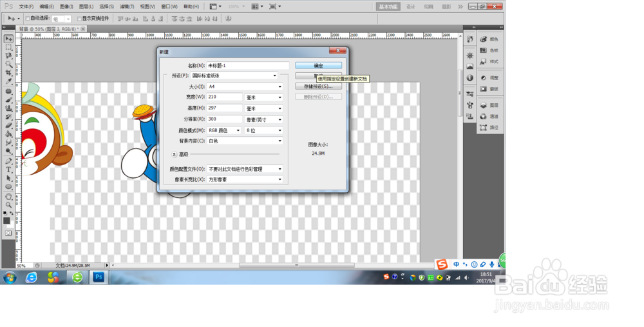The image size is (644, 327).
Task: Swap foreground and background colors
Action: [12, 213]
